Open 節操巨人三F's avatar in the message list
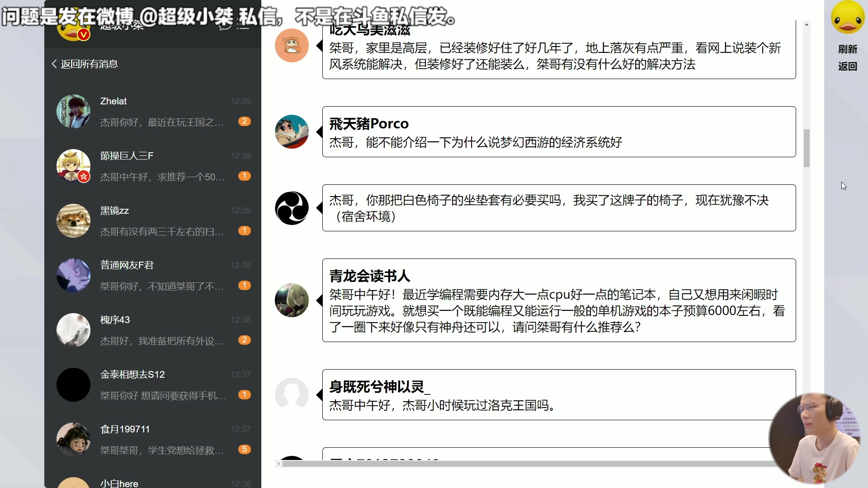 [x=73, y=166]
